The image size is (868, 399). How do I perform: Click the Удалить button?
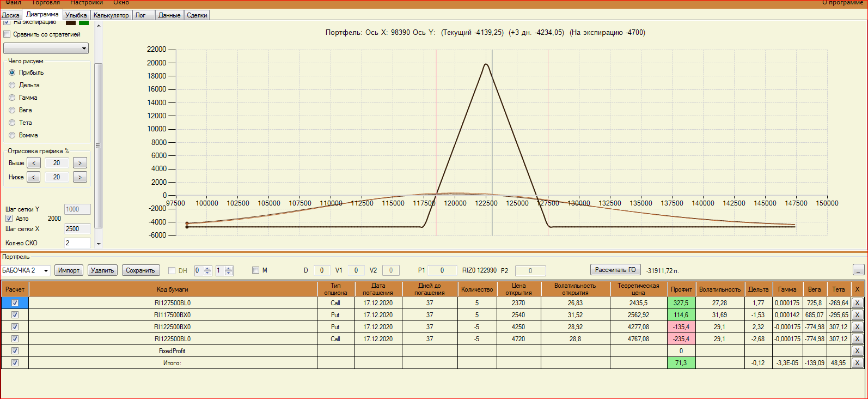pyautogui.click(x=102, y=270)
